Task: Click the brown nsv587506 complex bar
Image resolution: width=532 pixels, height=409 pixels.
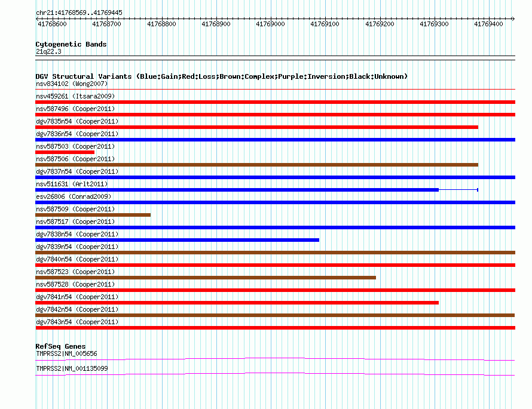Action: point(257,165)
